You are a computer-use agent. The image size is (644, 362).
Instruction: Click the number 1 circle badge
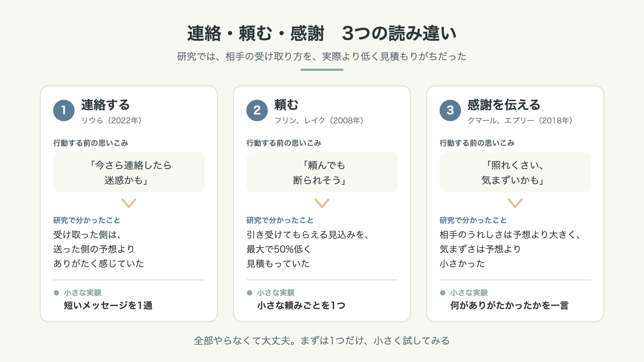click(64, 110)
